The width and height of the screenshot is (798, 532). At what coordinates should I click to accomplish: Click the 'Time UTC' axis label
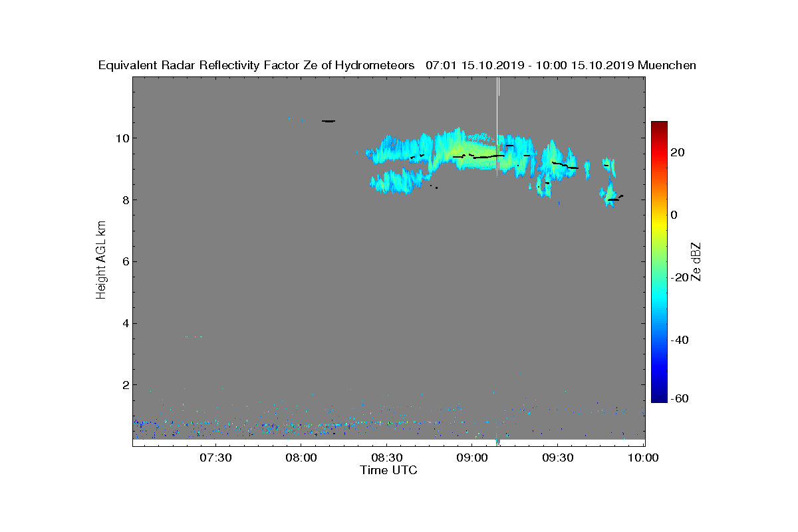389,470
